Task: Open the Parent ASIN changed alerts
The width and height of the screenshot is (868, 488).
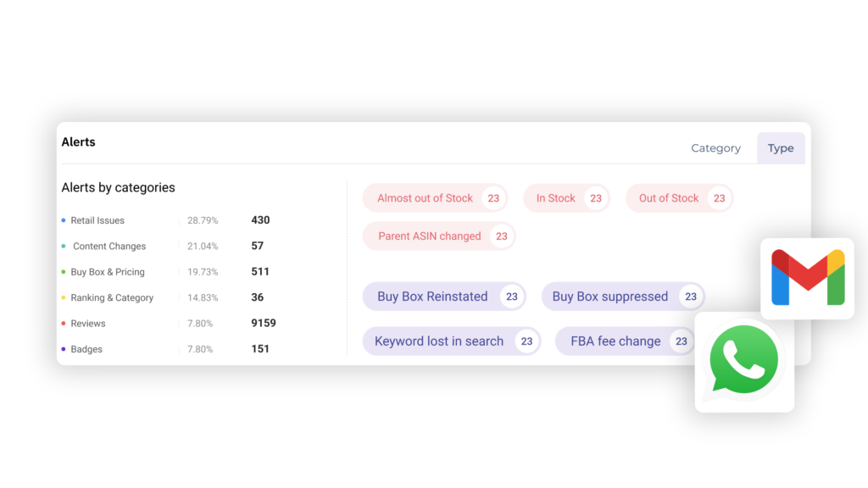Action: point(439,236)
